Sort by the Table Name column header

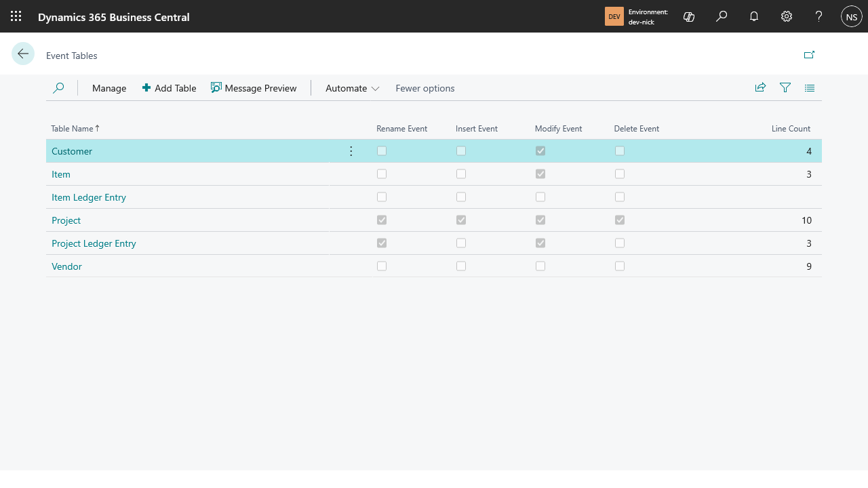[x=75, y=129]
